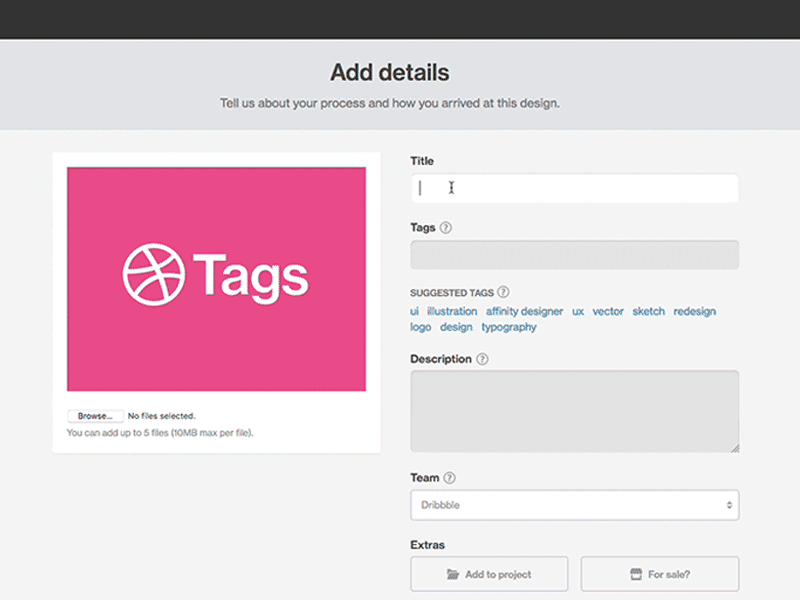Click into the Tags input field
800x600 pixels.
coord(574,255)
